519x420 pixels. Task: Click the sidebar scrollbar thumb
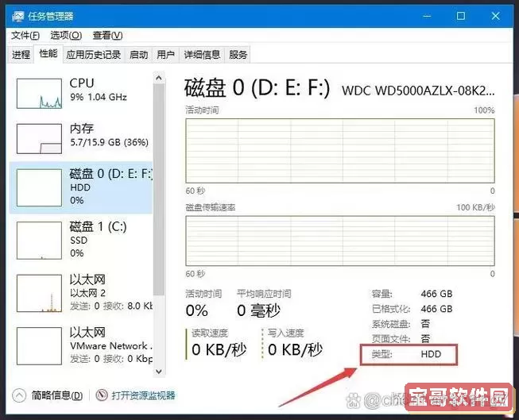158,190
